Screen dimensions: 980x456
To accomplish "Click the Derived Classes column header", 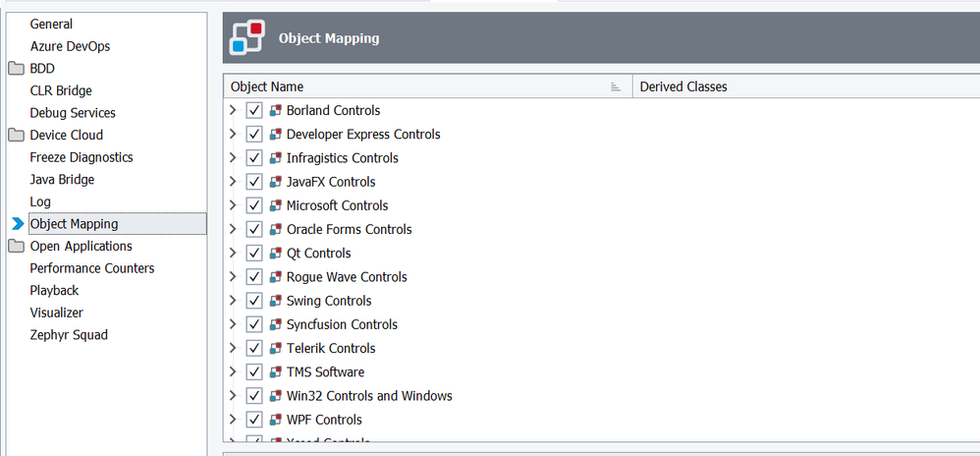I will [683, 86].
